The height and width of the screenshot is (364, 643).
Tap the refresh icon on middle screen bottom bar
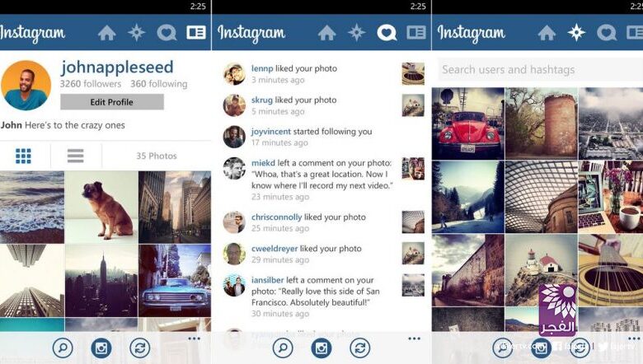(x=360, y=348)
